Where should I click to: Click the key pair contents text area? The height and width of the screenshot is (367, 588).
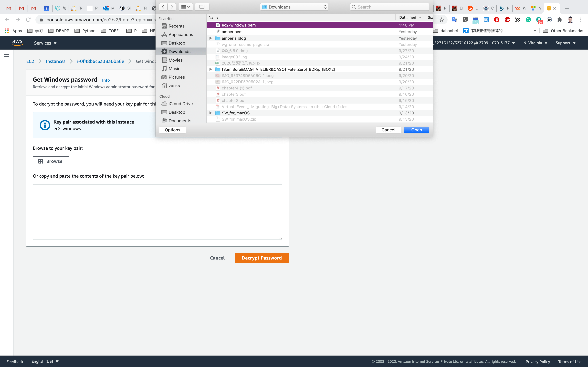click(x=157, y=212)
